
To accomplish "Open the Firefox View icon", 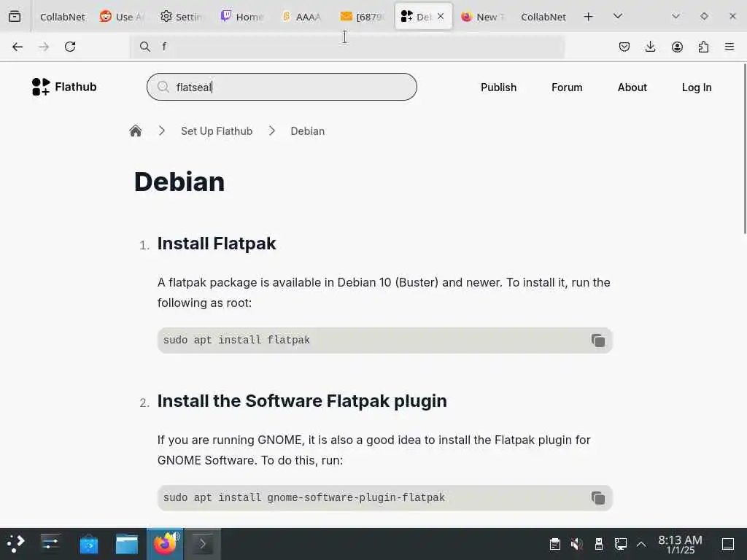I will tap(15, 17).
